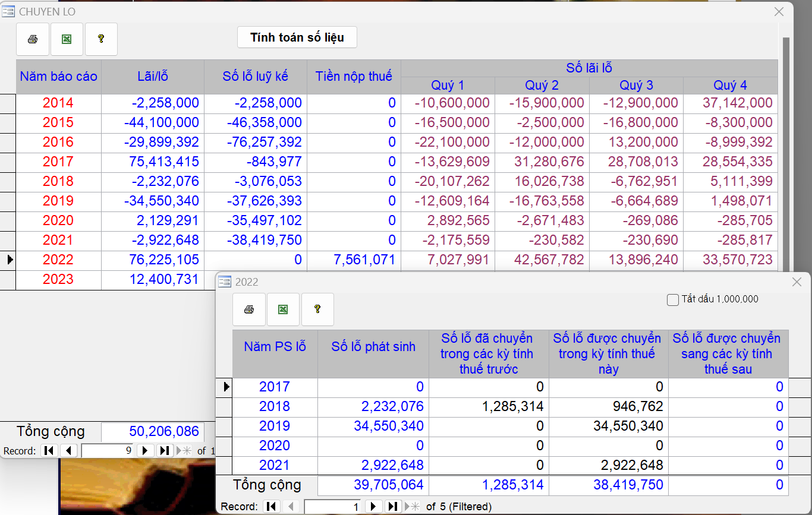The width and height of the screenshot is (812, 515).
Task: Go to first record in CHUYEN LO navigator
Action: pos(49,451)
